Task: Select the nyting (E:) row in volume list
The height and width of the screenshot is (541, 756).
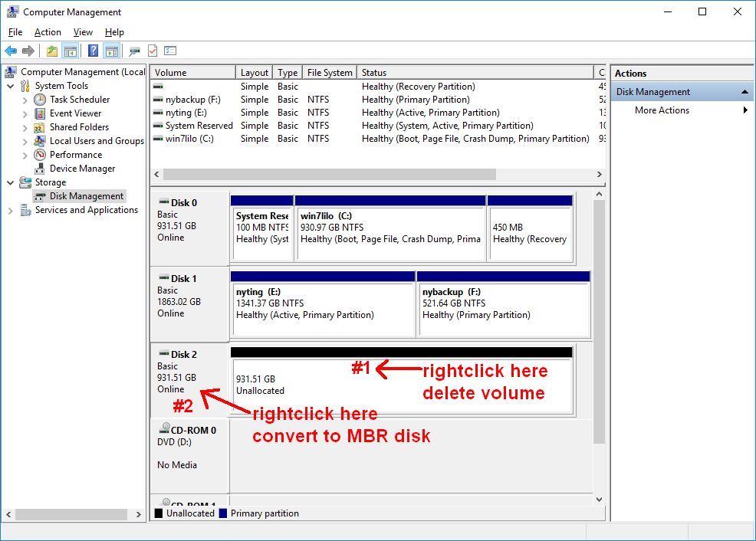Action: [x=378, y=113]
